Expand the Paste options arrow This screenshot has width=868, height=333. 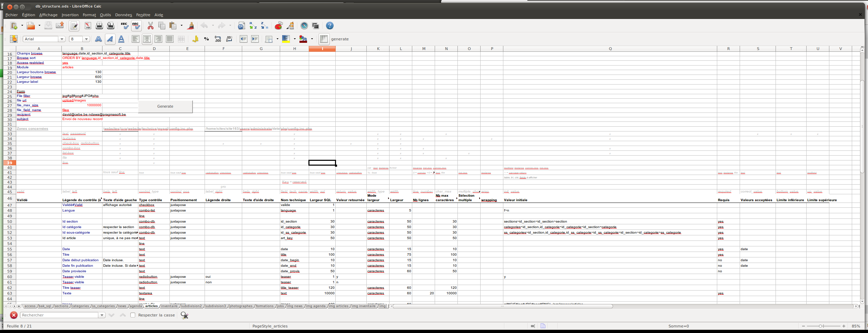(181, 26)
